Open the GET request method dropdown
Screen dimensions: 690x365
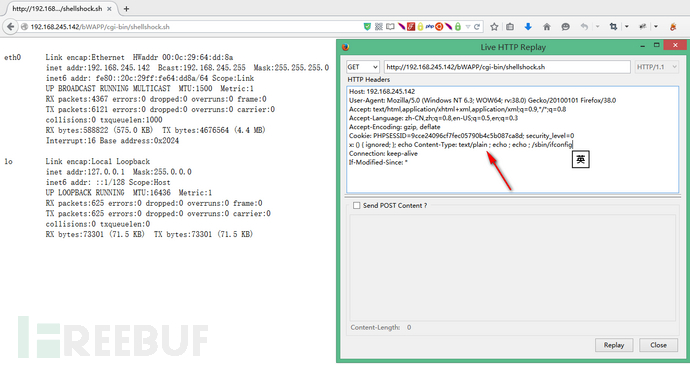tap(363, 67)
